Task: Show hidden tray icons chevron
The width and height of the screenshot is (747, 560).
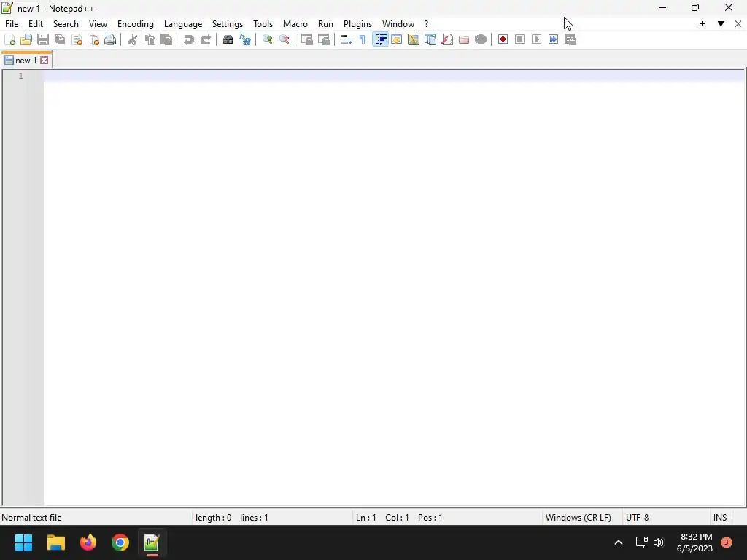Action: point(619,542)
